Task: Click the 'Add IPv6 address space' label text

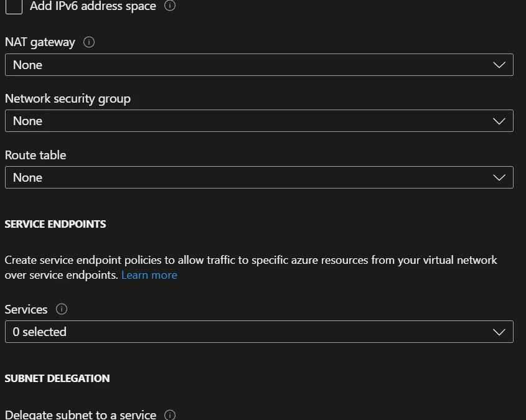Action: 93,6
